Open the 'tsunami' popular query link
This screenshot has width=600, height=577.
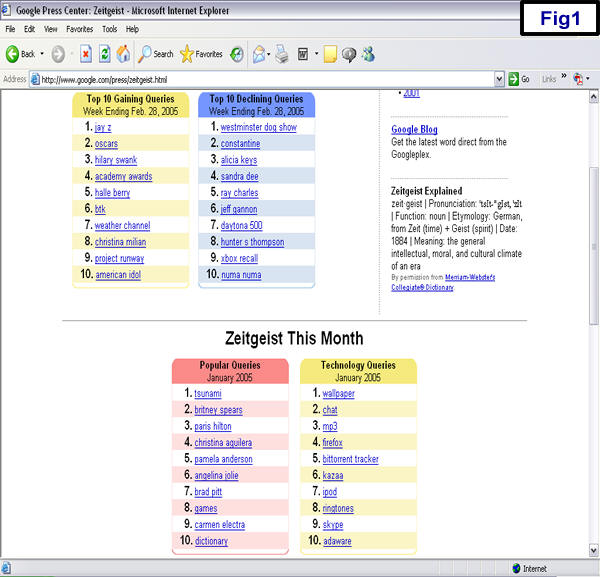(208, 394)
